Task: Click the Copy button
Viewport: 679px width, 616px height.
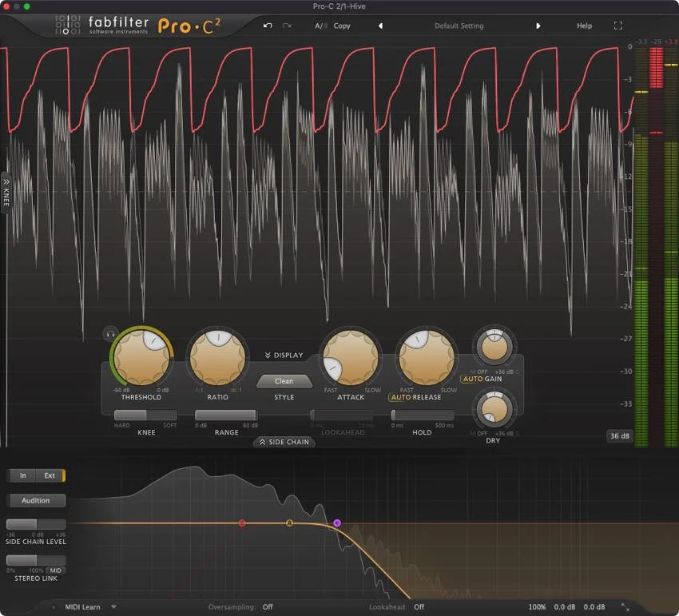Action: pos(342,26)
